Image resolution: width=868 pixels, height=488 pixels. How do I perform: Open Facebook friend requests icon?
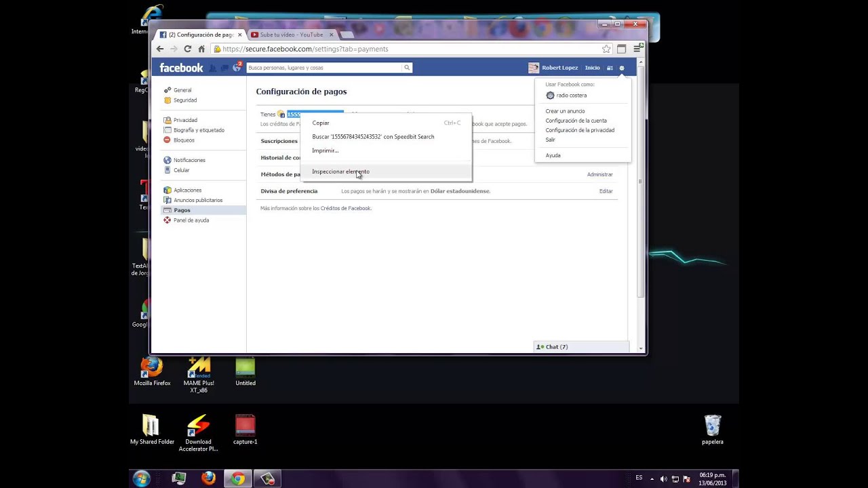[x=213, y=68]
